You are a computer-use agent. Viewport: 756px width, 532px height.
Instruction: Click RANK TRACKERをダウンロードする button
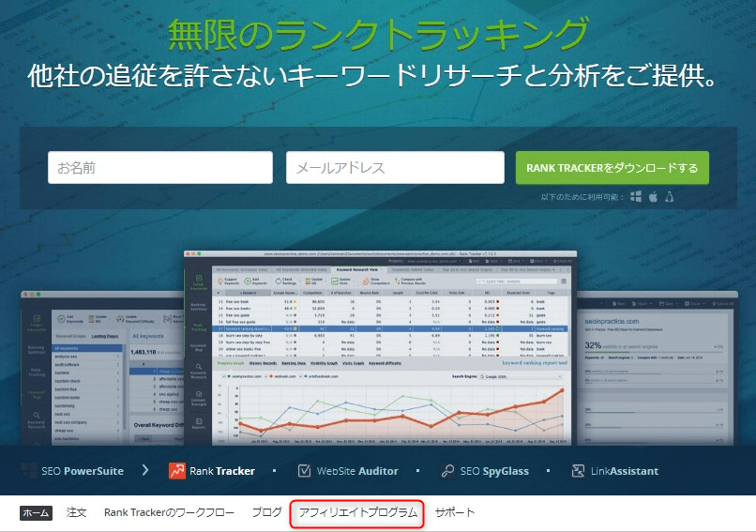612,167
